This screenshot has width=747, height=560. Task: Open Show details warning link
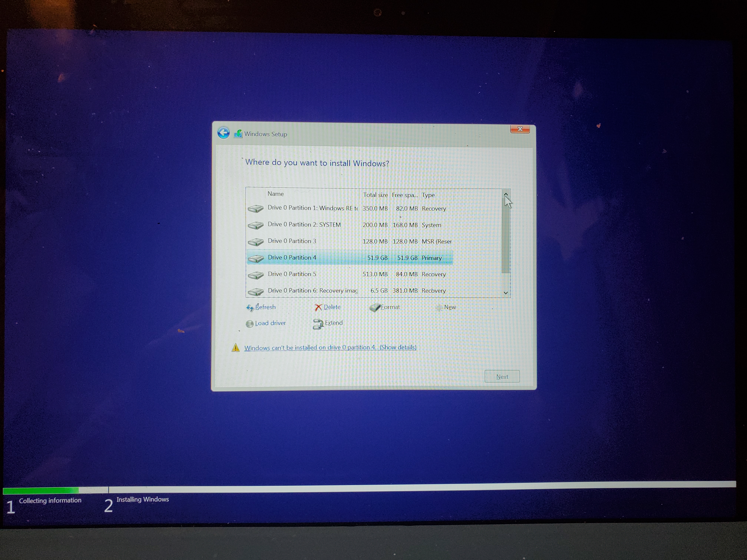(398, 347)
